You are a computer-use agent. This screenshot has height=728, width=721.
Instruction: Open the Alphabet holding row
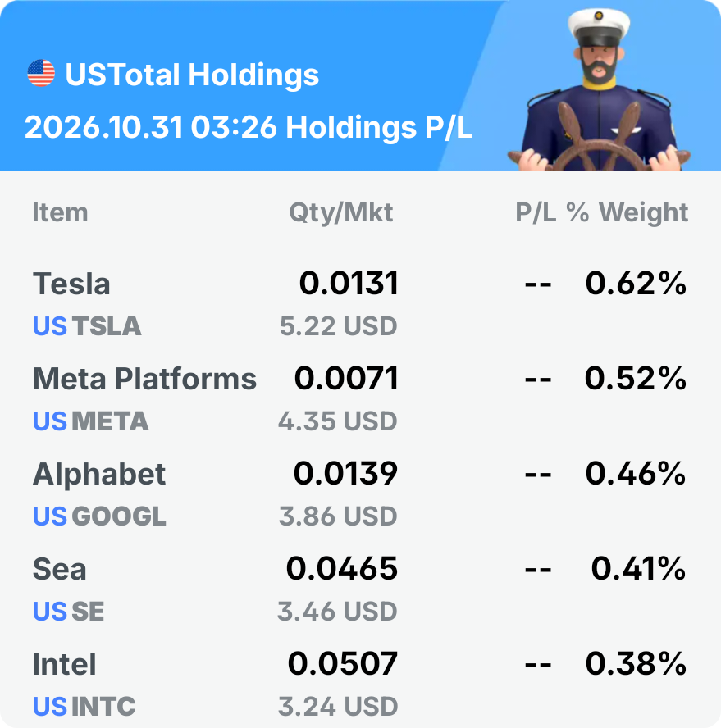[x=361, y=494]
